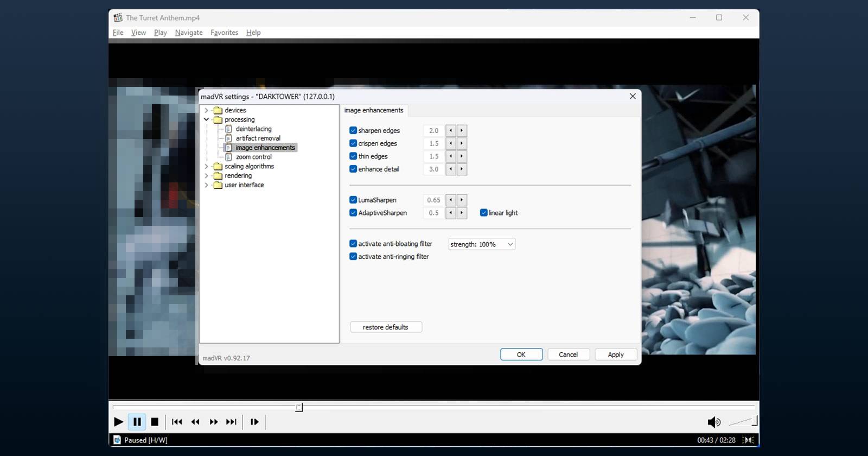Select the scaling algorithms folder icon
The width and height of the screenshot is (868, 456).
click(218, 166)
